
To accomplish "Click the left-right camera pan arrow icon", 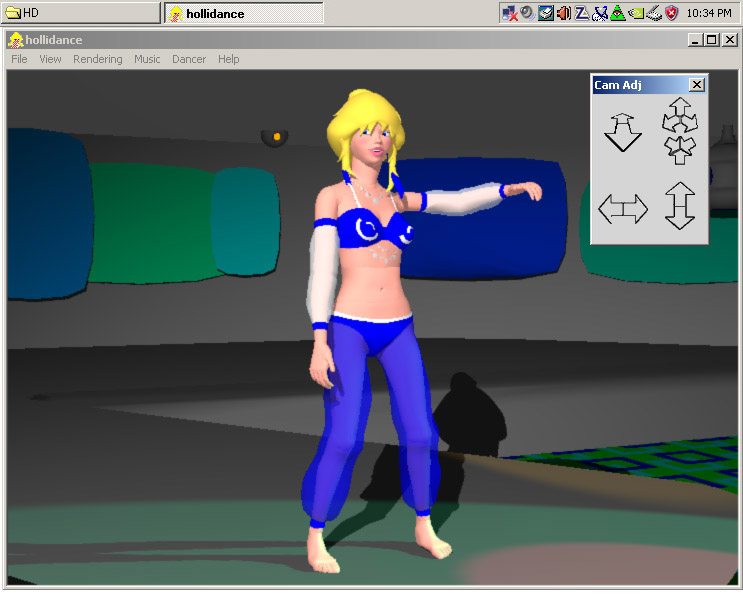I will tap(623, 208).
